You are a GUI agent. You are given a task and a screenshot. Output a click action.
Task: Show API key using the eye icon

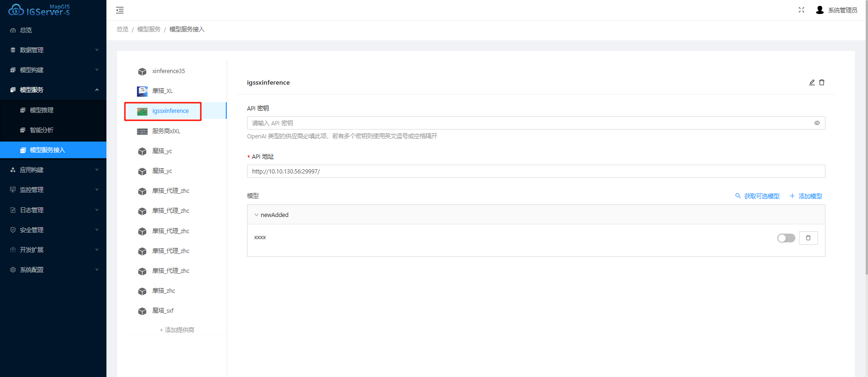tap(817, 123)
